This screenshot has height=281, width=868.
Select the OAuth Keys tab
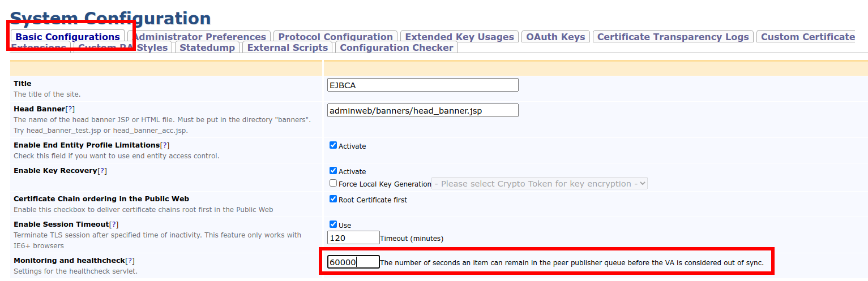point(555,37)
